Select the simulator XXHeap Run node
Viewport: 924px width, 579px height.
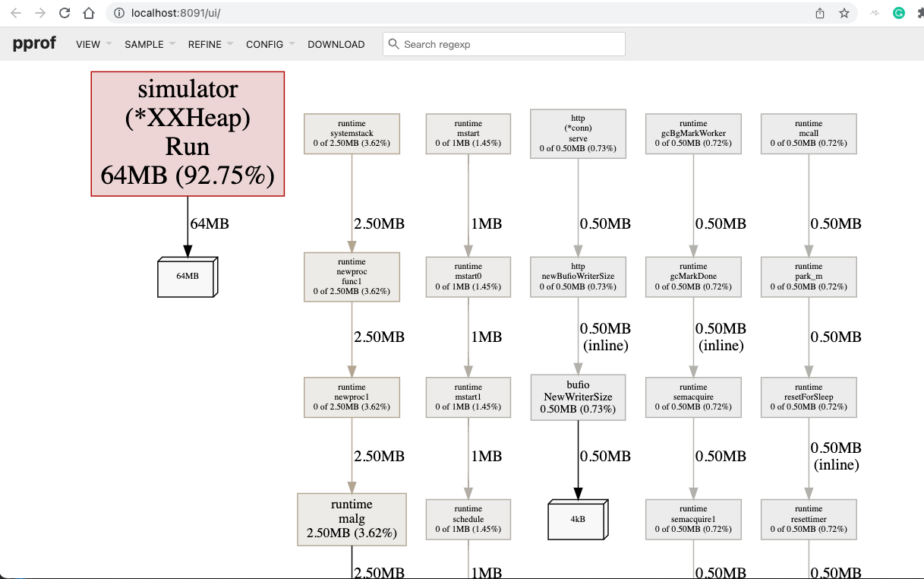pyautogui.click(x=187, y=134)
